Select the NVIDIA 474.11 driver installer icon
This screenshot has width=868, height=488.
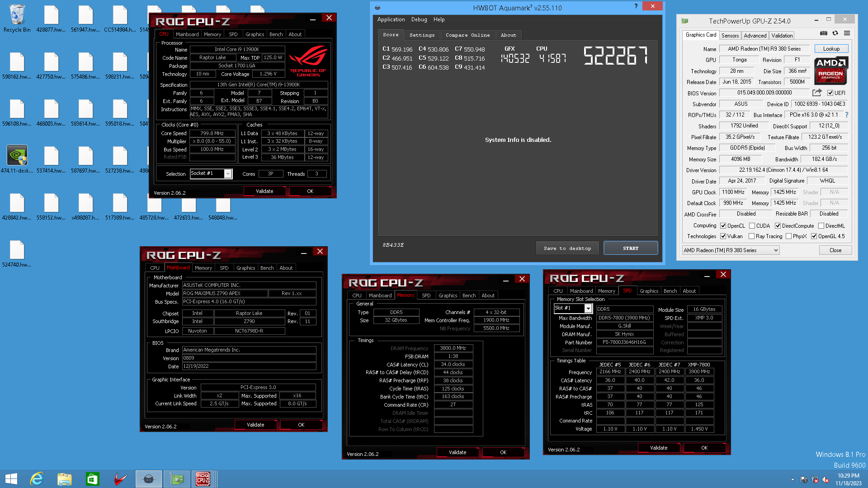[17, 159]
